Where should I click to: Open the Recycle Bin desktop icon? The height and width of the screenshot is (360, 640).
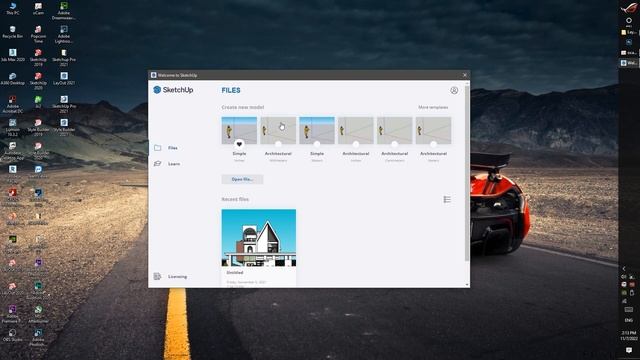coord(13,32)
